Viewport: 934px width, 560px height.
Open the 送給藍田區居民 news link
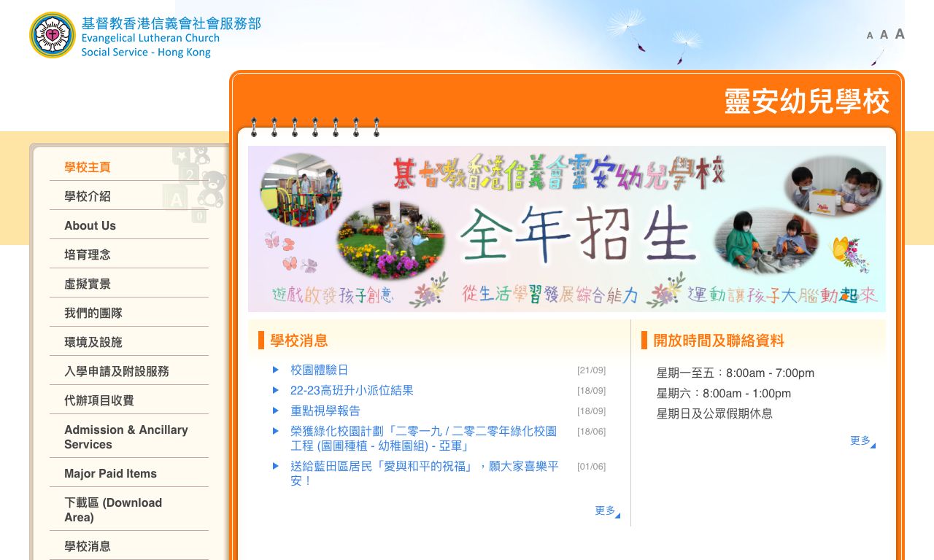coord(425,473)
